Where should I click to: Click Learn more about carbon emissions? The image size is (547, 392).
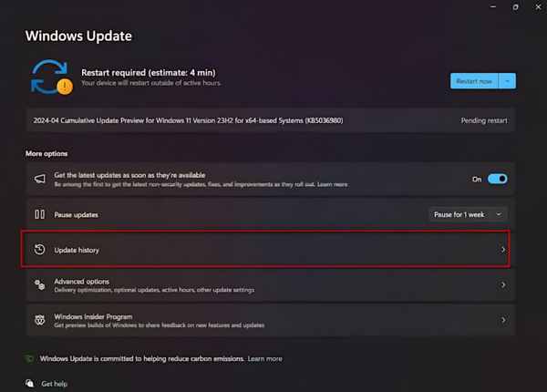coord(264,359)
